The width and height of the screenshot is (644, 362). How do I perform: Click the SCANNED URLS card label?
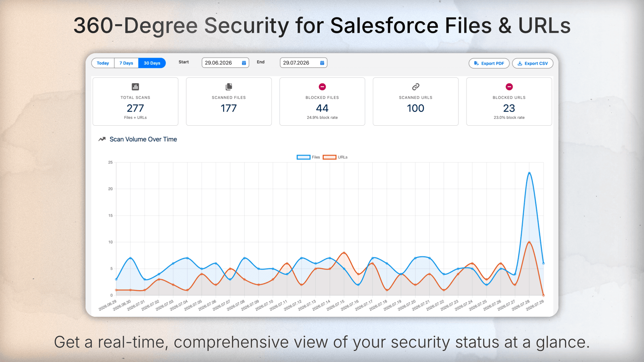coord(416,98)
